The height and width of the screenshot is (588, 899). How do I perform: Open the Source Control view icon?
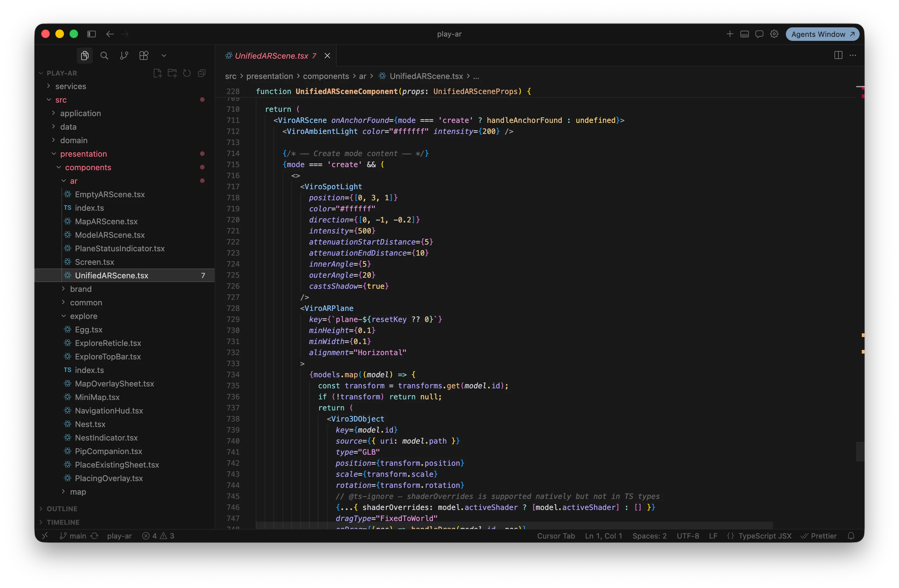(x=124, y=56)
